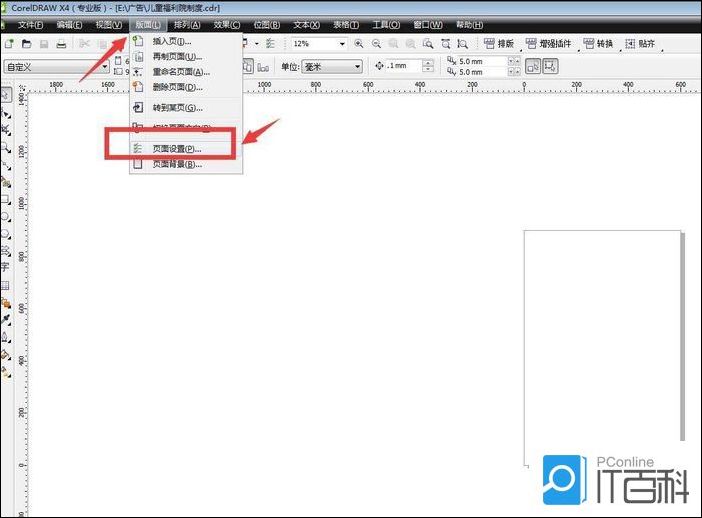Click the nudge offset .1 mm field
702x518 pixels.
[404, 66]
